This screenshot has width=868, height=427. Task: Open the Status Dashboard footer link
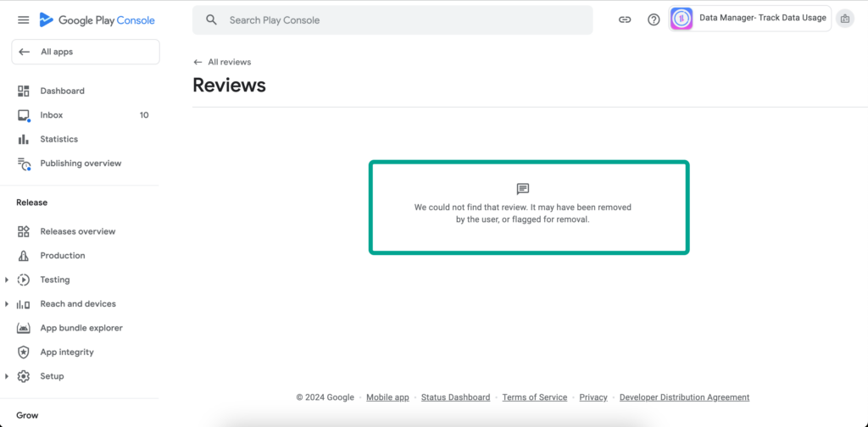coord(455,397)
